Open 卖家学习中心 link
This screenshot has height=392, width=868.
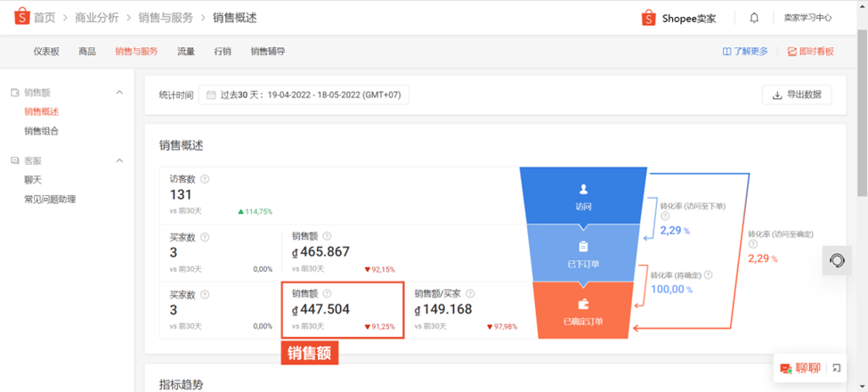point(807,18)
